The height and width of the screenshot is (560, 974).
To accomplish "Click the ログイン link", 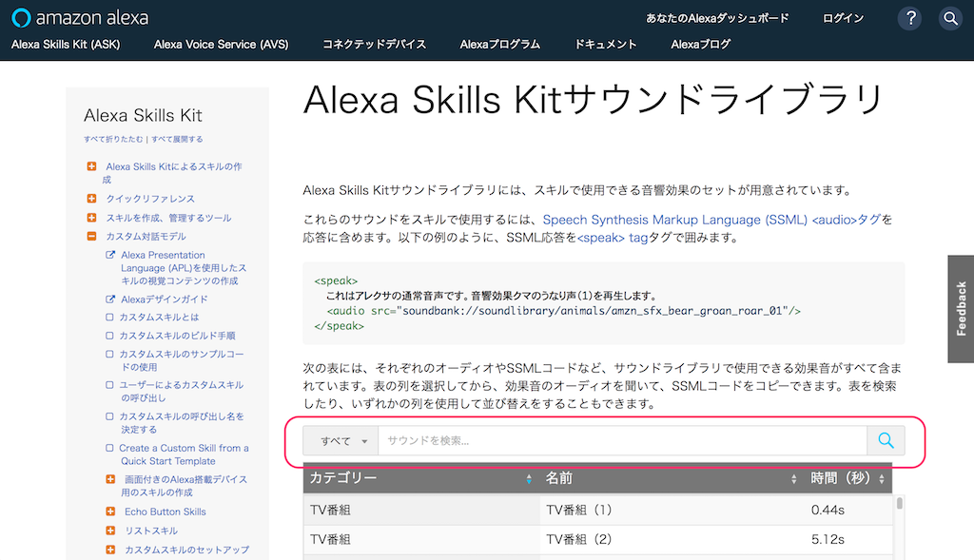I will 843,19.
